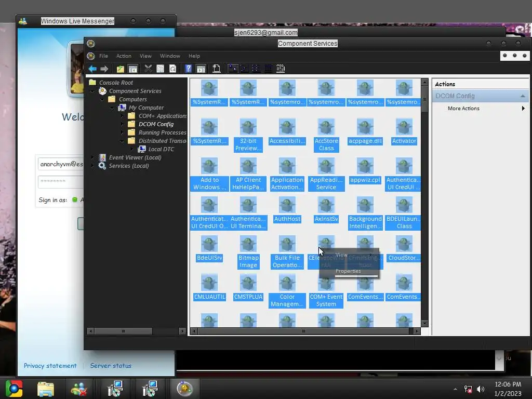Collapse the My Computer tree node
532x399 pixels.
[112, 108]
